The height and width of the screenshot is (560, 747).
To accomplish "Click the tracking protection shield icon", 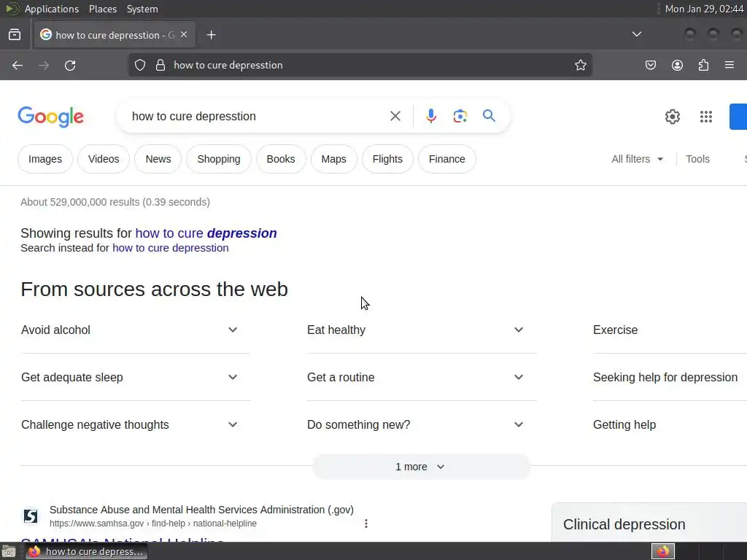I will click(x=139, y=65).
